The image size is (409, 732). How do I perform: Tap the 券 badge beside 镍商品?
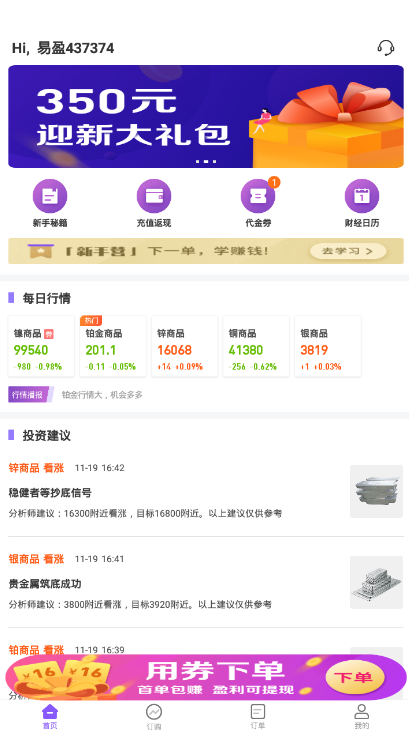pyautogui.click(x=49, y=334)
